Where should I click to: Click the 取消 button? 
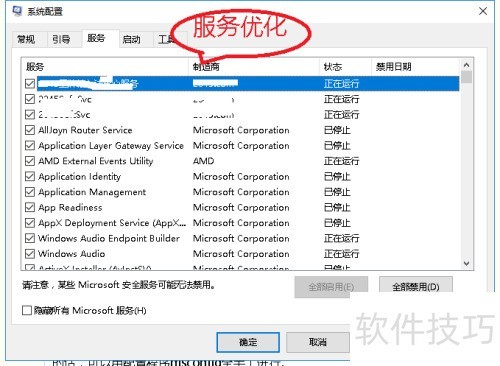tap(318, 342)
